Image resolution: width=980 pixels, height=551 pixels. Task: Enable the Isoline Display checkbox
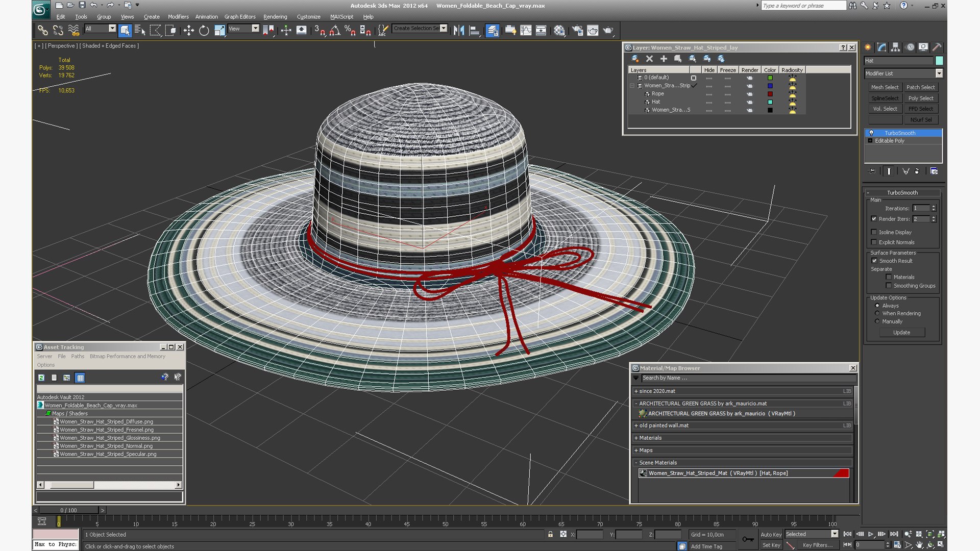[874, 232]
